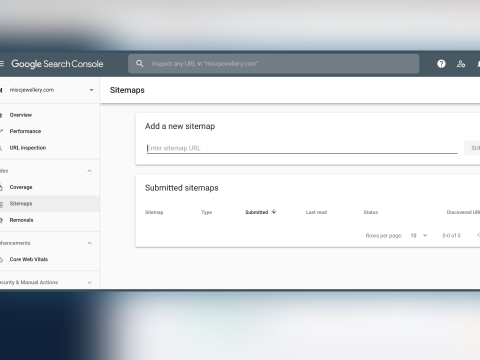Open the hamburger menu beside Google Search Console
This screenshot has width=480, height=360.
pyautogui.click(x=2, y=63)
